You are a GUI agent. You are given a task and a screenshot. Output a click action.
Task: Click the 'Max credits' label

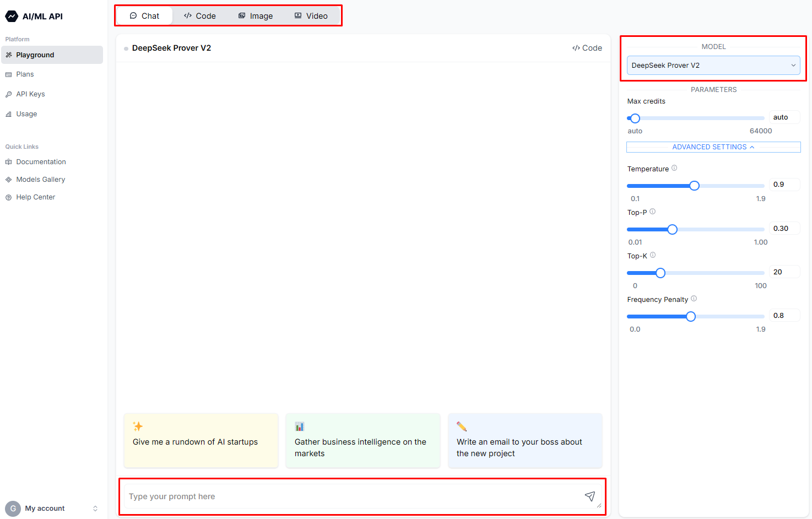(x=646, y=101)
